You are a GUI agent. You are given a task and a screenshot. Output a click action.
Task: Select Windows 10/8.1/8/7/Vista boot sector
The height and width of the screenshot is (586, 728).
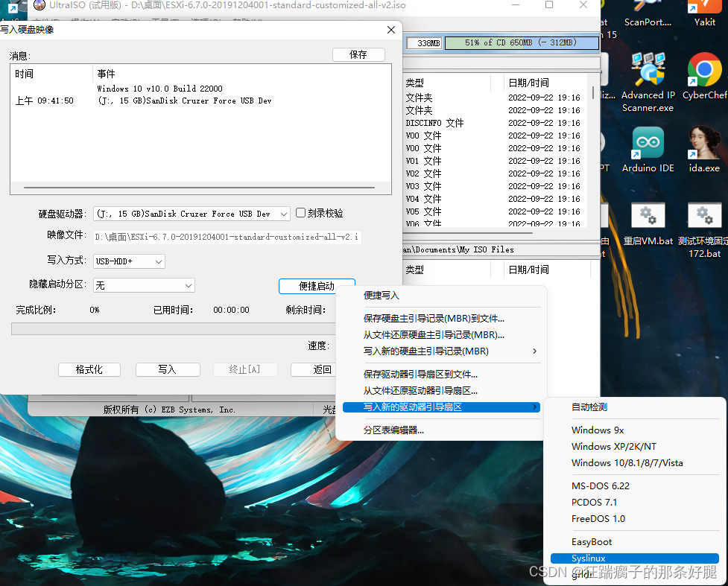click(x=627, y=463)
